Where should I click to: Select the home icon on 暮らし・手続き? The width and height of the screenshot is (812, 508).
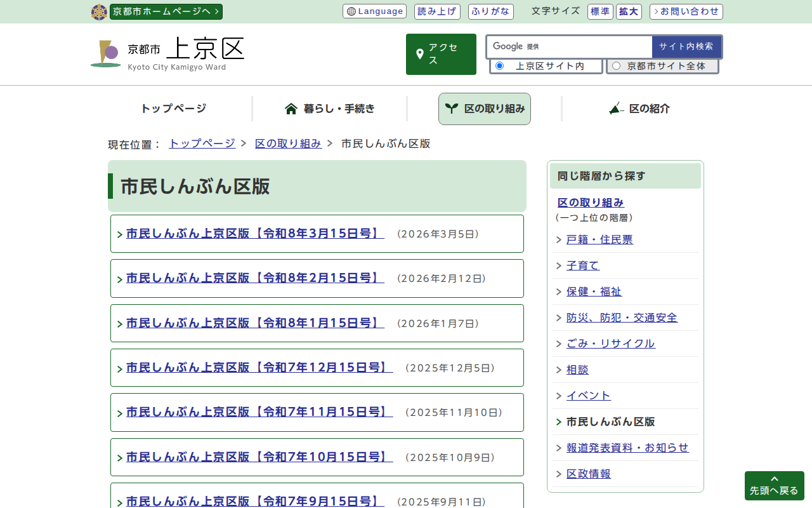pyautogui.click(x=291, y=108)
